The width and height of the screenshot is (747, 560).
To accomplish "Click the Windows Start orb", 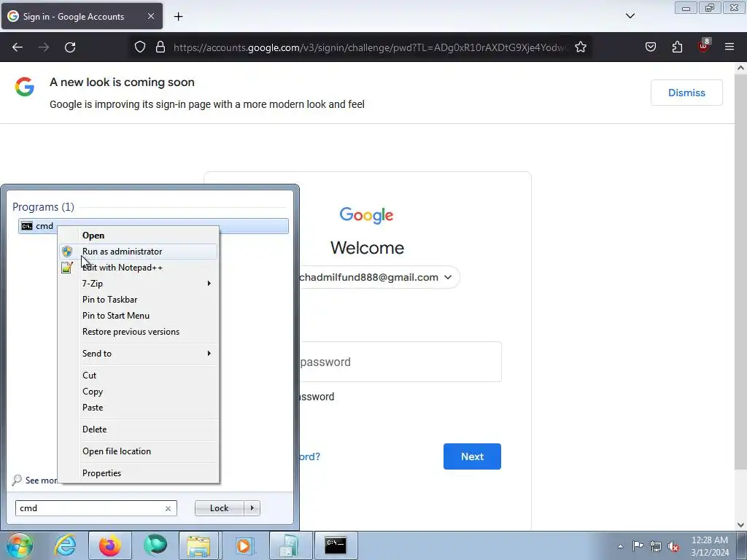I will pyautogui.click(x=19, y=545).
